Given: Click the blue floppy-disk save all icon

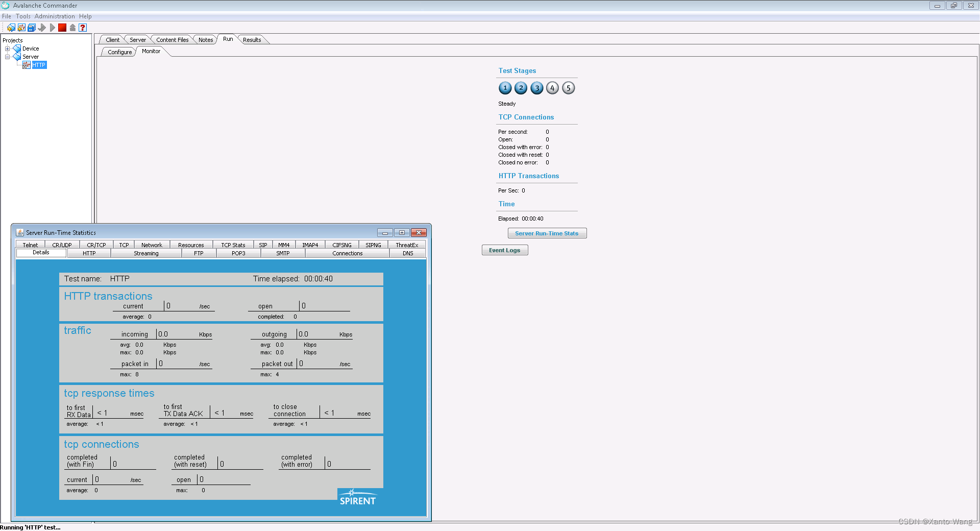Looking at the screenshot, I should tap(32, 28).
